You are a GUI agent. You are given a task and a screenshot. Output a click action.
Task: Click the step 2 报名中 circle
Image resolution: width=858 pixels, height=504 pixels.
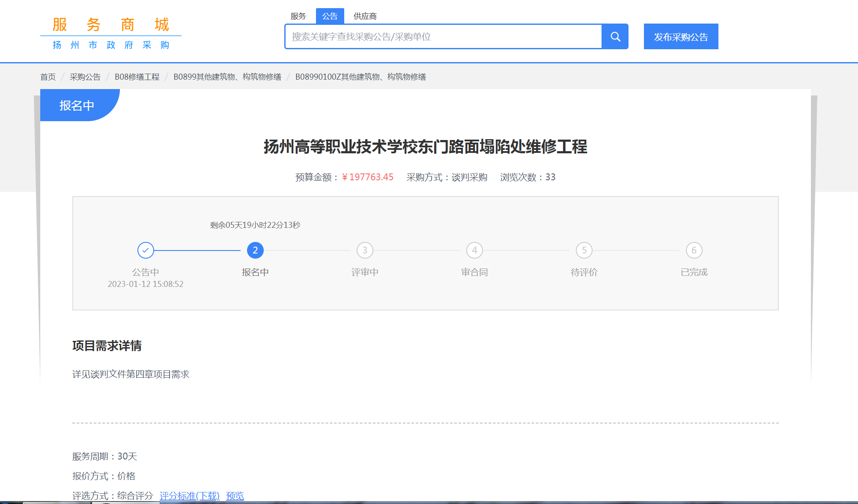(x=255, y=251)
